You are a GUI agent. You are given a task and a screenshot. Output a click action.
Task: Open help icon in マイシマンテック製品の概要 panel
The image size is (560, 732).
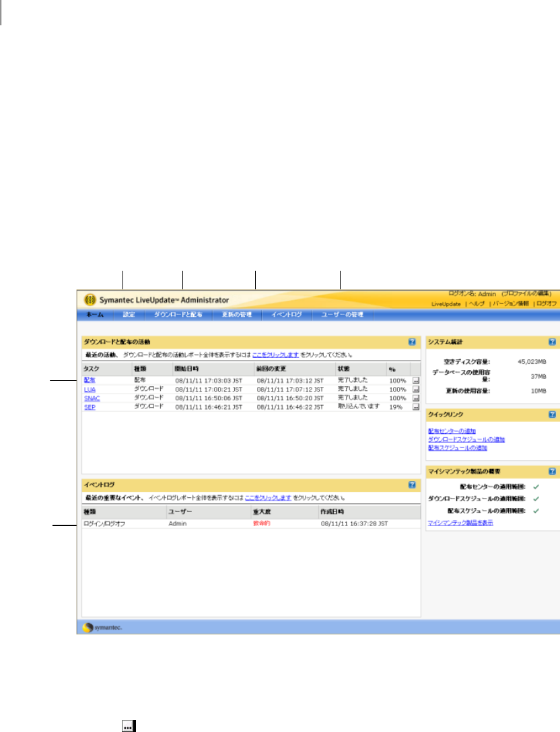pos(552,471)
